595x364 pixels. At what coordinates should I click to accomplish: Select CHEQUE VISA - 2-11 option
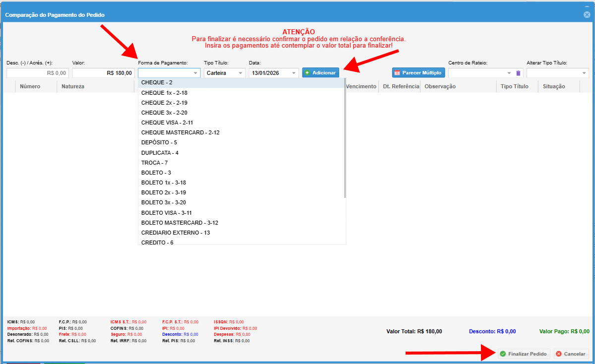tap(167, 122)
